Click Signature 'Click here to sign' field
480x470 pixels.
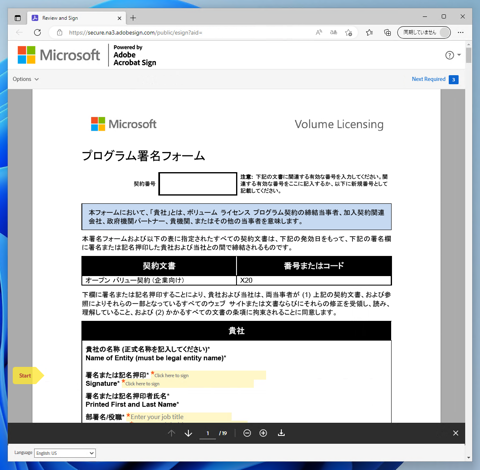188,384
